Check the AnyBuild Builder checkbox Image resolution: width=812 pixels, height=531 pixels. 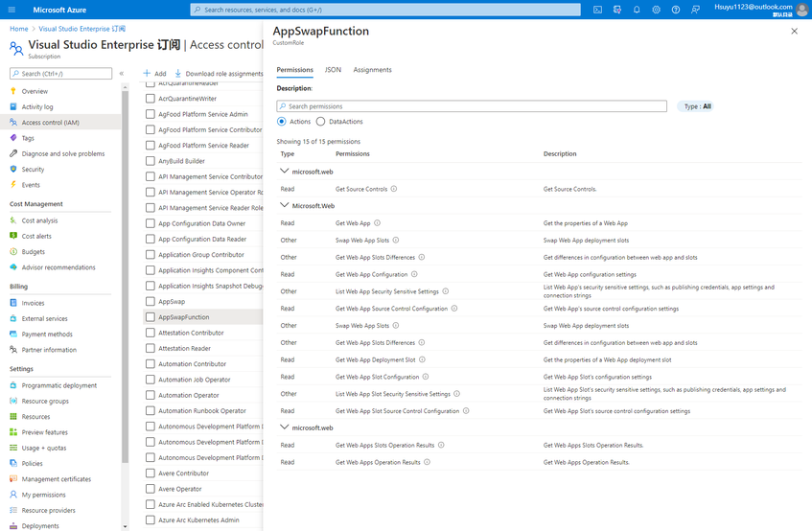click(151, 161)
